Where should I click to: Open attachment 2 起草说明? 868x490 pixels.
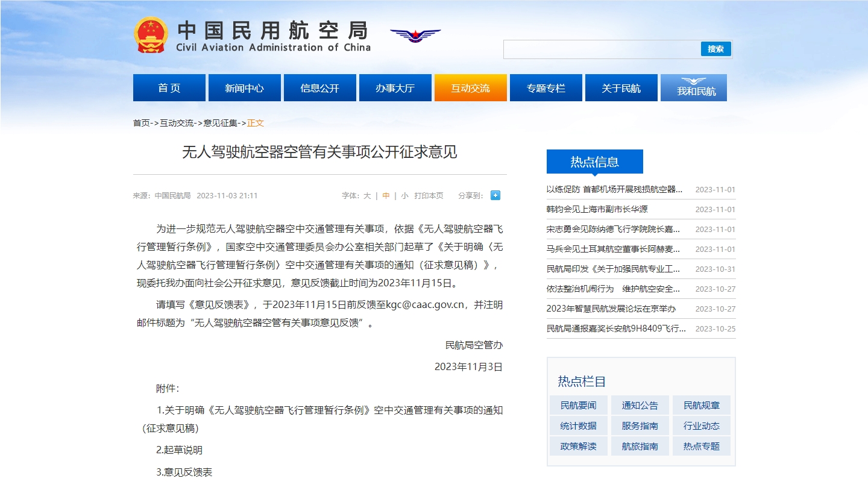(x=180, y=450)
